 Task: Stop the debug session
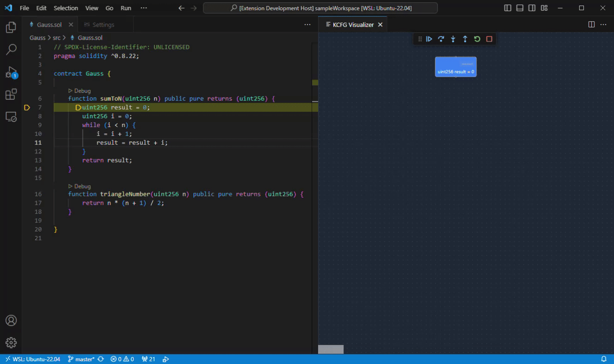[489, 39]
